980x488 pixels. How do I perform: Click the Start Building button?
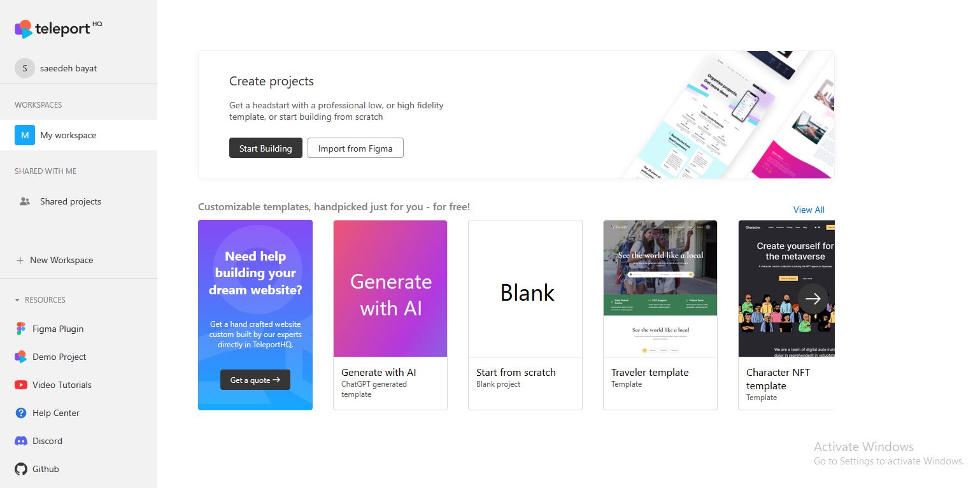[266, 148]
